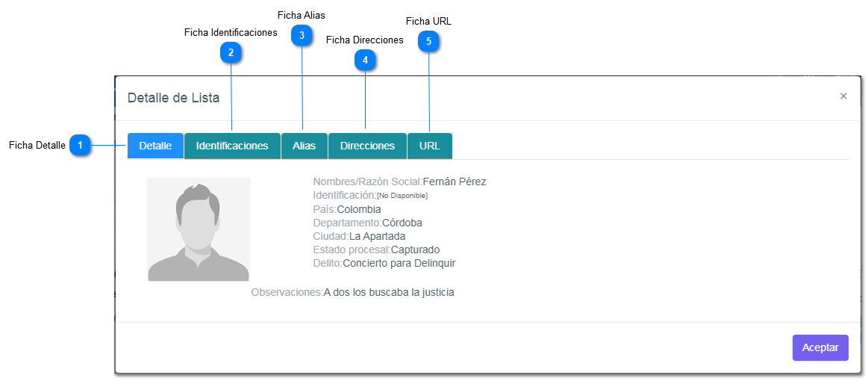Image resolution: width=868 pixels, height=381 pixels.
Task: Click the 'Ficha Detalle' annotation label
Action: coord(37,146)
